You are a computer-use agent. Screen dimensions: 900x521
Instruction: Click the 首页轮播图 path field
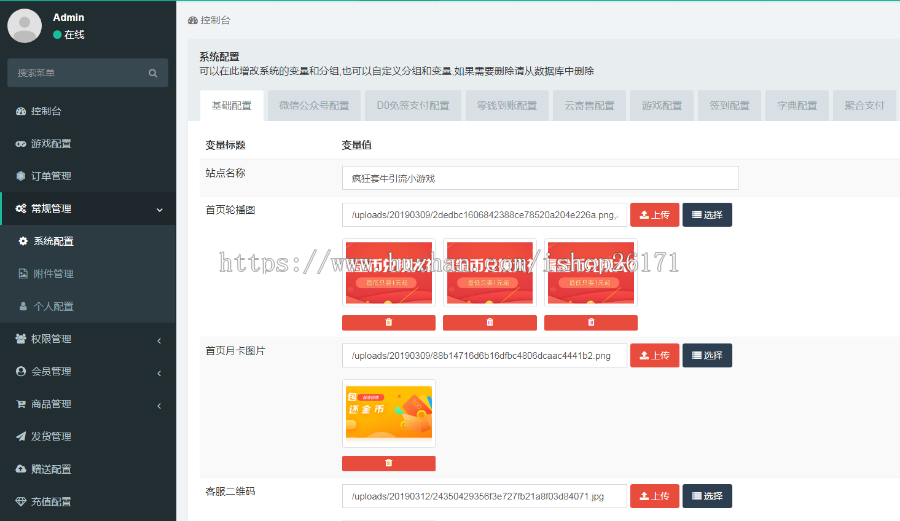point(484,215)
